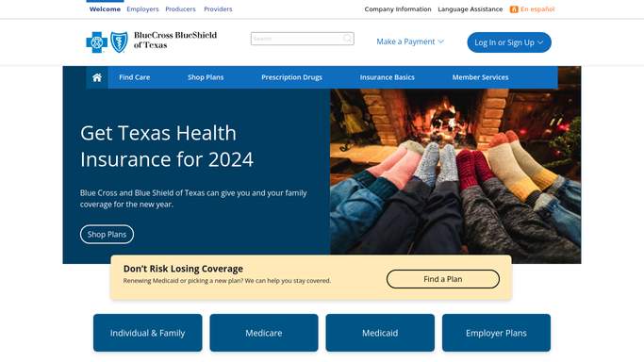This screenshot has height=362, width=644.
Task: Select the Individual & Family tile
Action: [147, 333]
